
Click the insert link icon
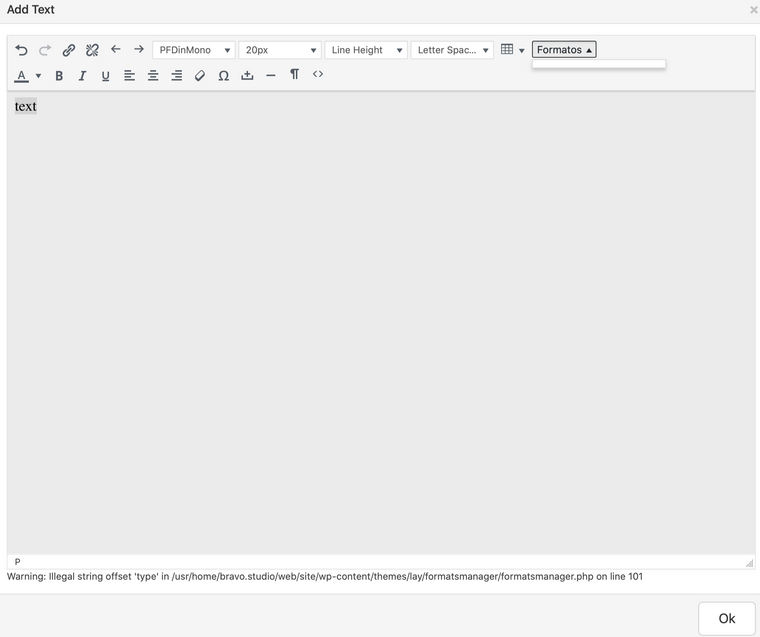point(69,50)
